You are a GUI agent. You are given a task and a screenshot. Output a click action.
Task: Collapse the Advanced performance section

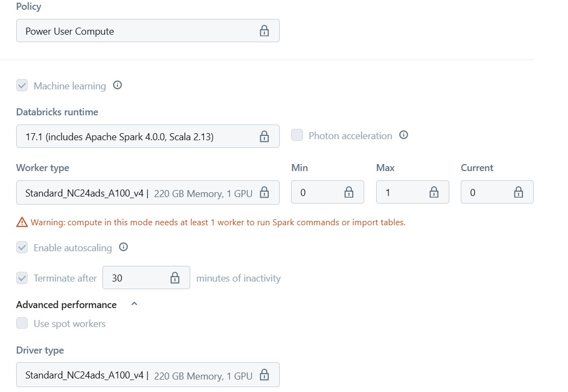tap(134, 304)
